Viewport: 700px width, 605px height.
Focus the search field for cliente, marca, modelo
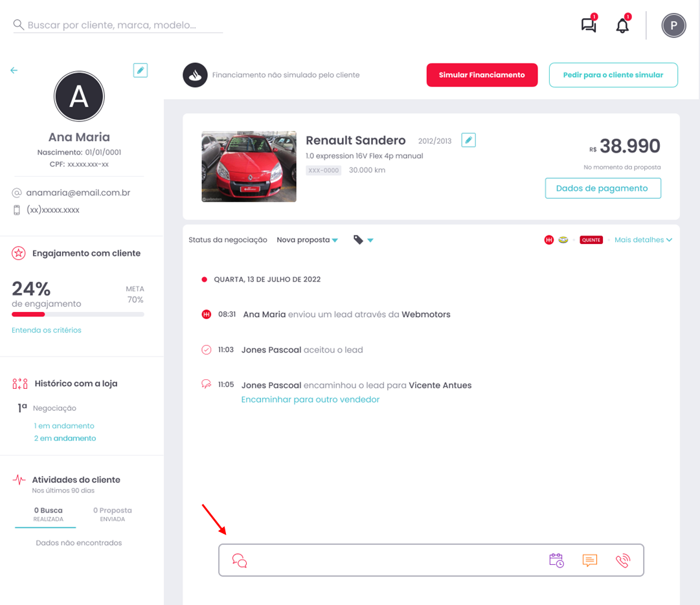pyautogui.click(x=118, y=25)
